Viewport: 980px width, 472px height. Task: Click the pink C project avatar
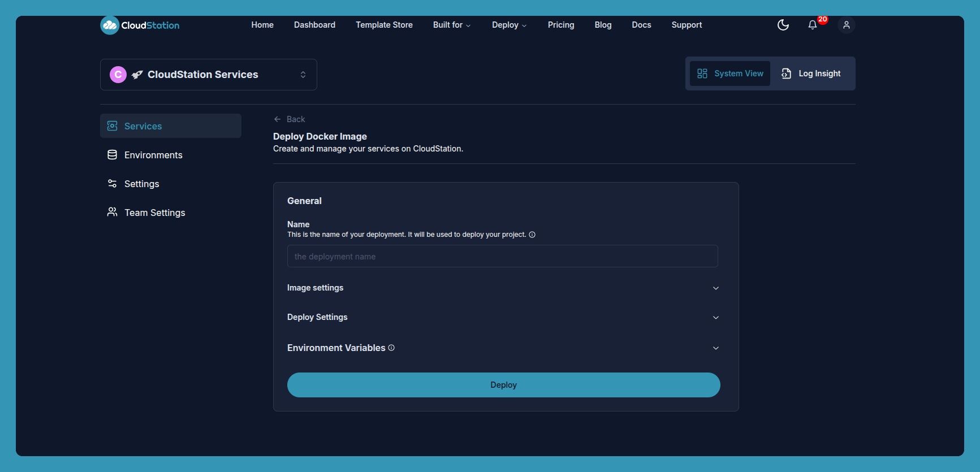(118, 75)
